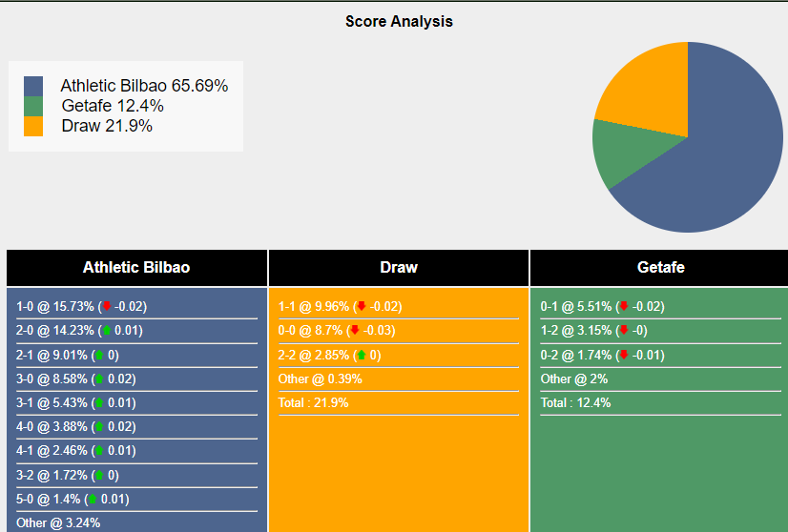788x532 pixels.
Task: Click the red down arrow beside 1-1 draw
Action: point(362,306)
